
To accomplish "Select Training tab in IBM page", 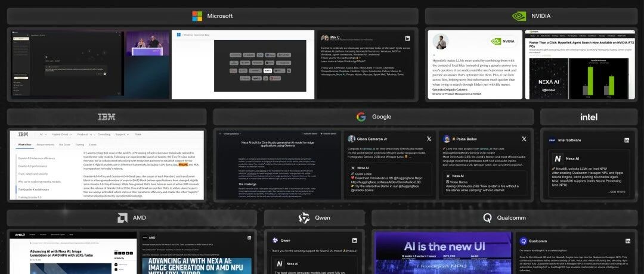I will pyautogui.click(x=80, y=145).
